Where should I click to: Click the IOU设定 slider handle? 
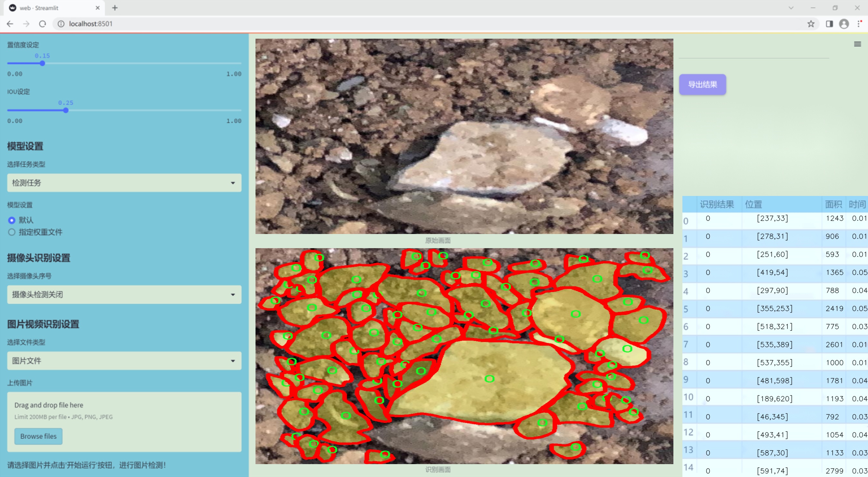pos(66,110)
